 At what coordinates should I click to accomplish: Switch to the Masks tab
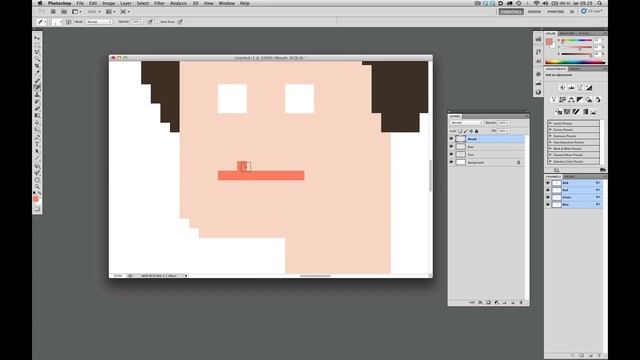(575, 69)
